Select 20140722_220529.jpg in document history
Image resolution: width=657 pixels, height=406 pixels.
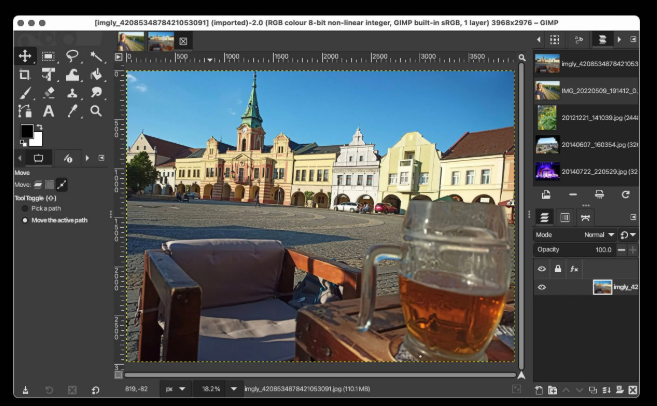click(586, 171)
